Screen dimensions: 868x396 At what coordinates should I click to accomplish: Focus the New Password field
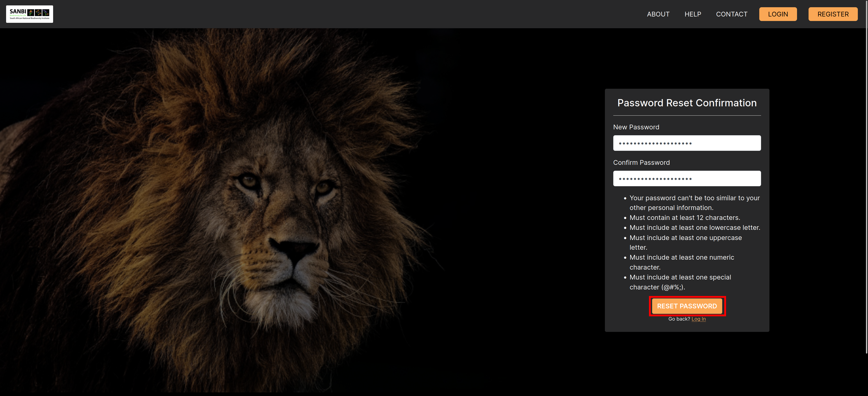coord(687,143)
